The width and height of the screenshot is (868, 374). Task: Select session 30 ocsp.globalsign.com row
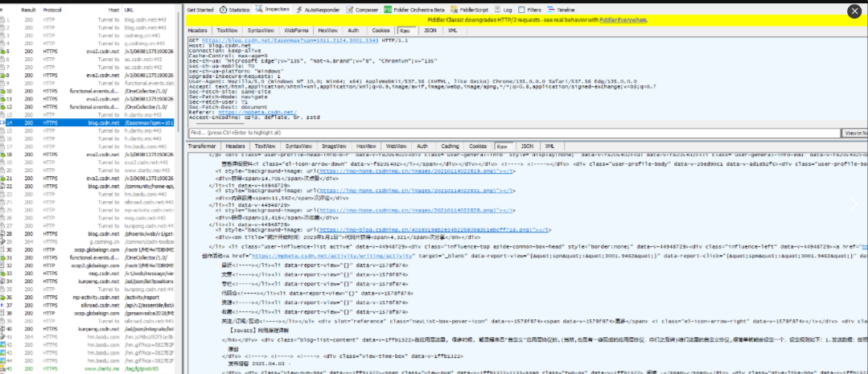[x=88, y=249]
